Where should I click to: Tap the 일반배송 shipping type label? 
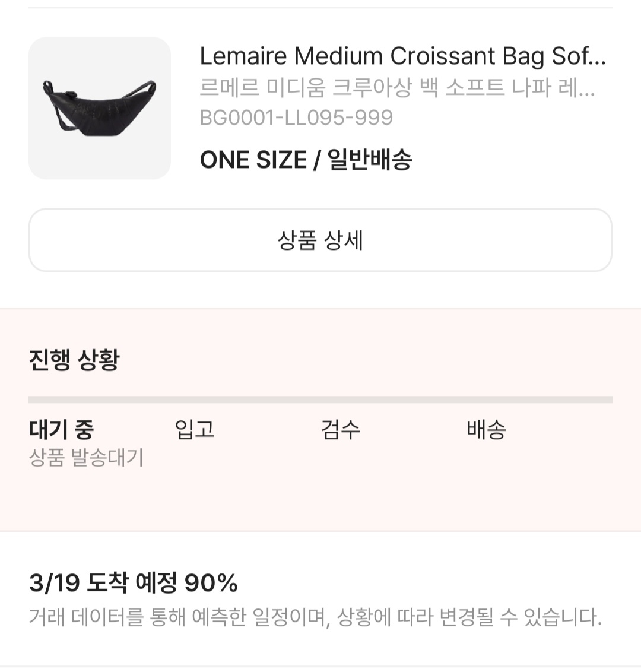pyautogui.click(x=370, y=160)
